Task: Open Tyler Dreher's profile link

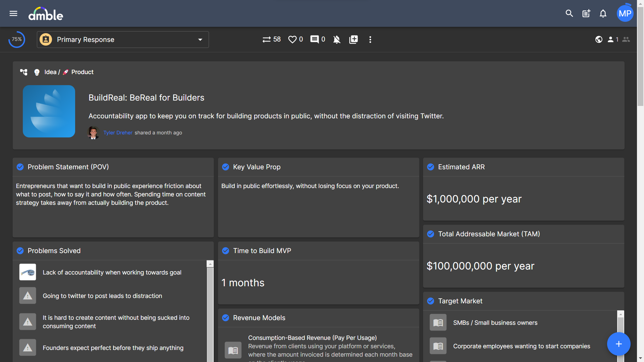Action: [118, 133]
